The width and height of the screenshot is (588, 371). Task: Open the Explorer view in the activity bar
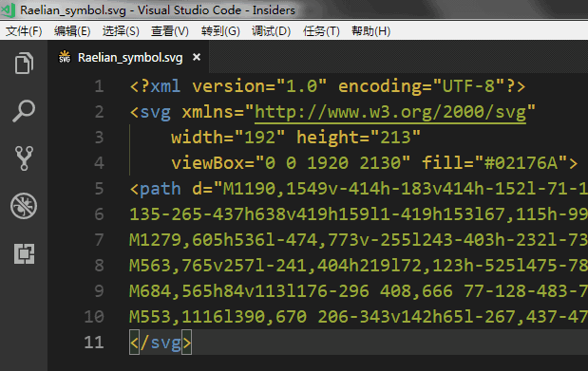24,63
